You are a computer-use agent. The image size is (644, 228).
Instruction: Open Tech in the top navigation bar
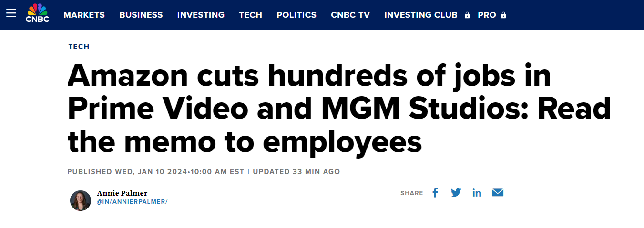[250, 15]
